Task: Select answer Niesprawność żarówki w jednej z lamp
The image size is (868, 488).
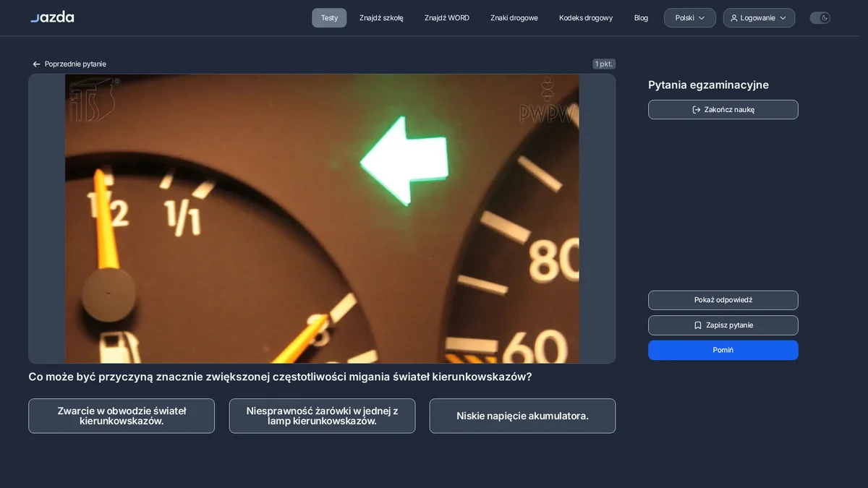Action: pyautogui.click(x=322, y=416)
